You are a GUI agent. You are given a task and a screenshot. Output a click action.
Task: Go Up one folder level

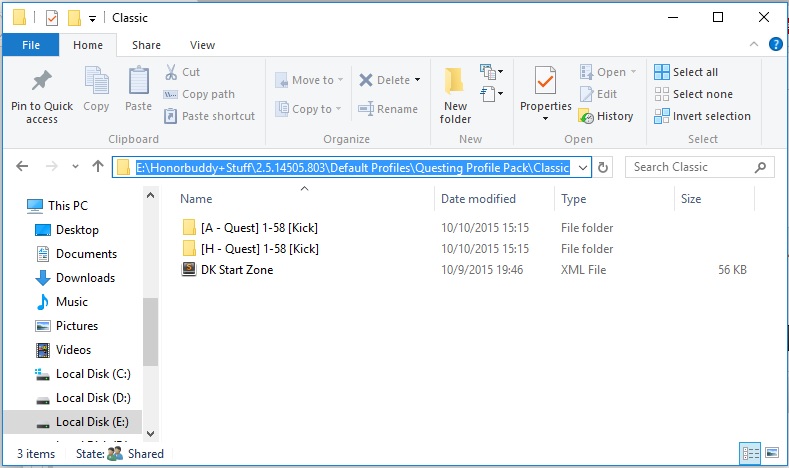click(x=98, y=166)
